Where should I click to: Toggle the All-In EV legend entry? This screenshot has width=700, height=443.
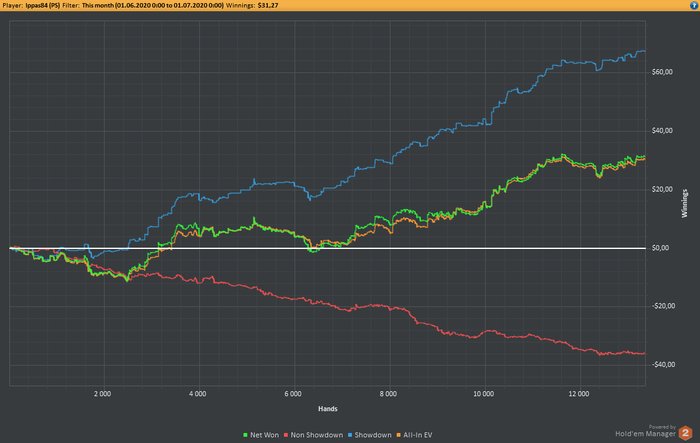[414, 435]
